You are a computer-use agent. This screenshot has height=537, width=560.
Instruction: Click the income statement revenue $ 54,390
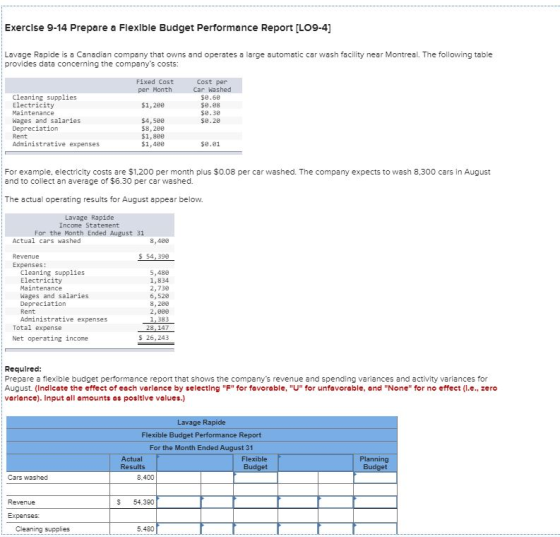point(154,256)
